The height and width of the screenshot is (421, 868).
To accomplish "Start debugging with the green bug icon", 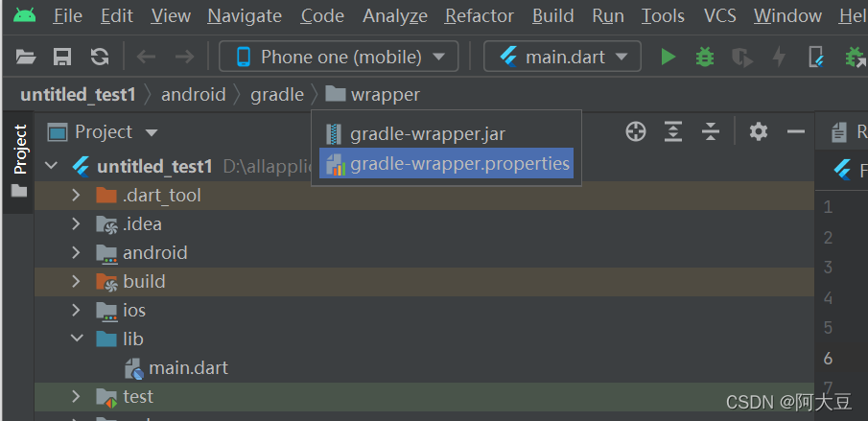I will (705, 57).
